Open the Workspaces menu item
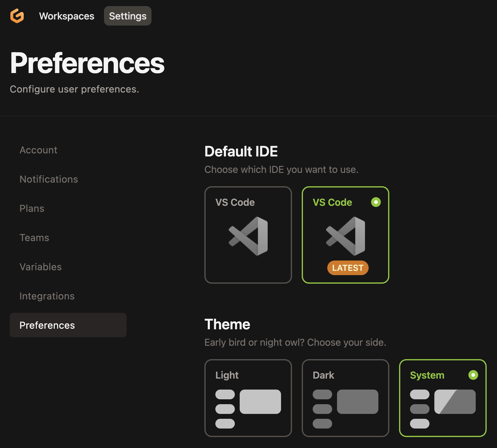This screenshot has height=448, width=497. (x=67, y=16)
